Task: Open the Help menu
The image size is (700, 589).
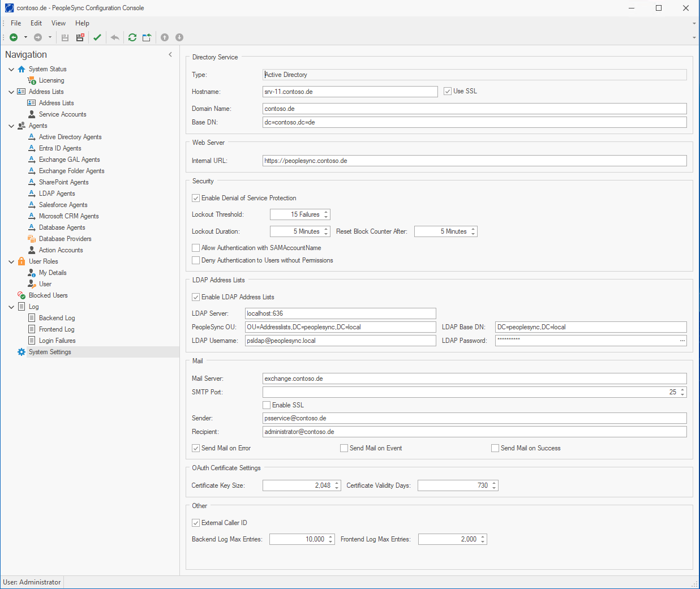Action: pos(82,23)
